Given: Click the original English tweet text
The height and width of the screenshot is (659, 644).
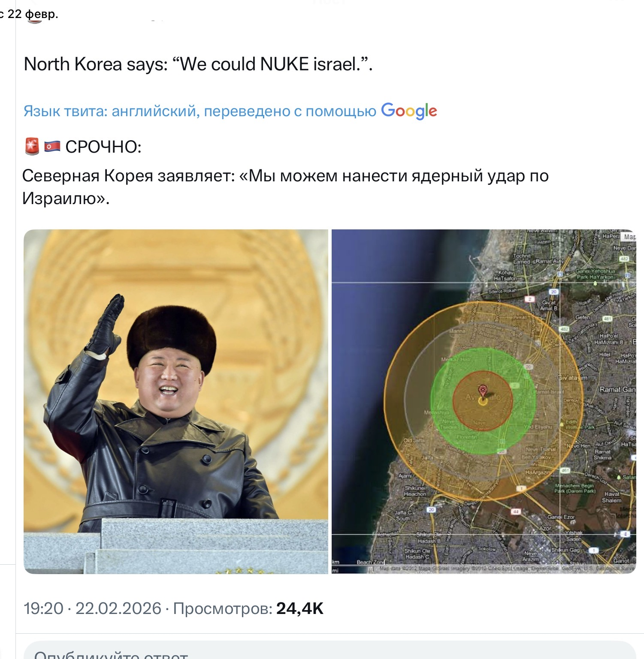Looking at the screenshot, I should coord(198,64).
